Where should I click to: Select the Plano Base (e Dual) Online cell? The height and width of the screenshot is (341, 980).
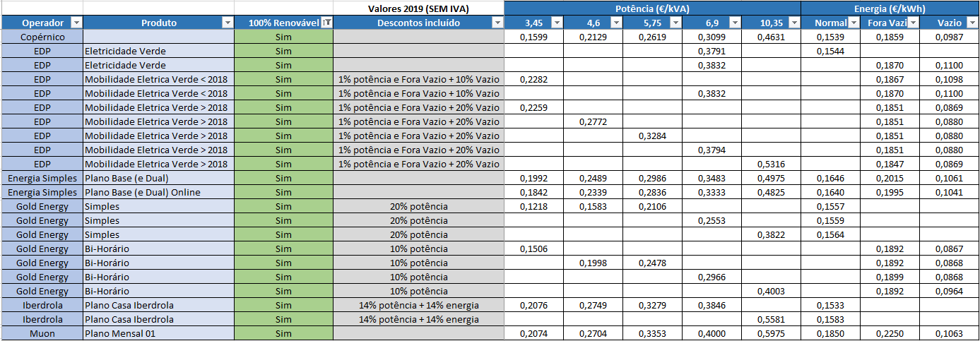(x=158, y=192)
